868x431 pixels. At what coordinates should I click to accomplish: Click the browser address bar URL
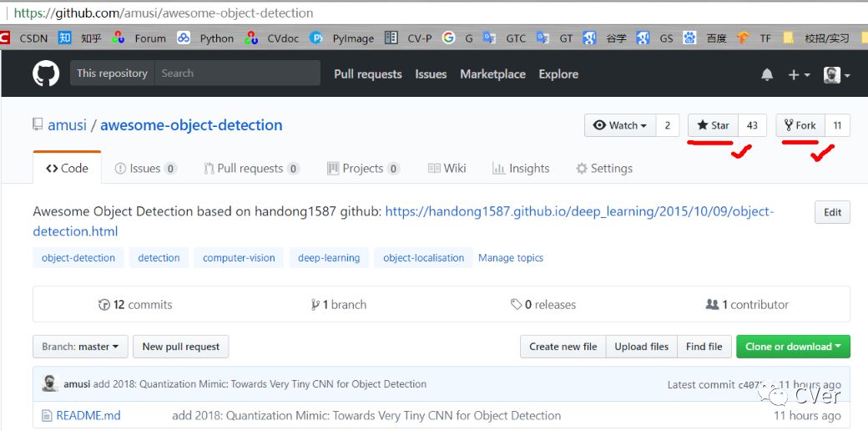pyautogui.click(x=164, y=13)
